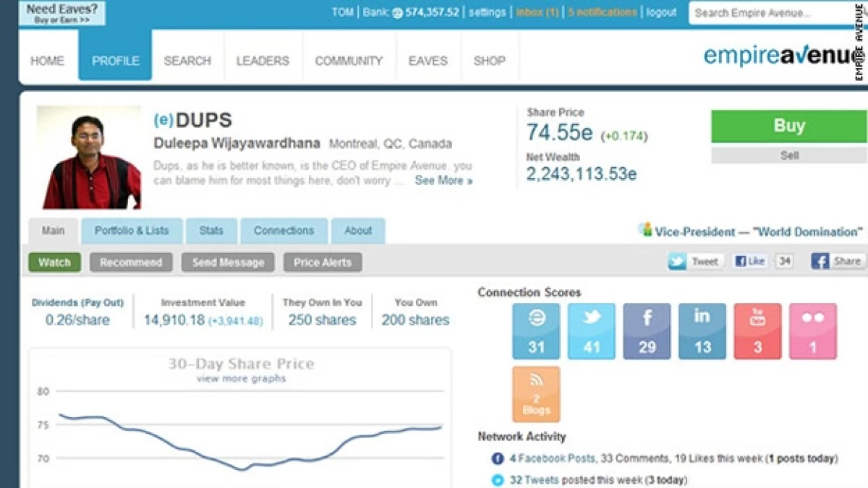This screenshot has height=488, width=868.
Task: Click the TOM username link
Action: point(343,12)
